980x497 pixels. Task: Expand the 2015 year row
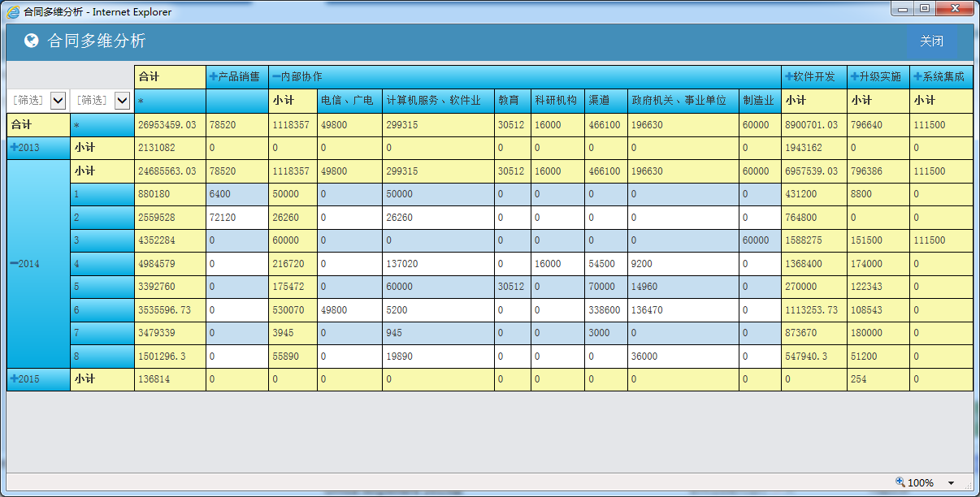click(x=14, y=379)
